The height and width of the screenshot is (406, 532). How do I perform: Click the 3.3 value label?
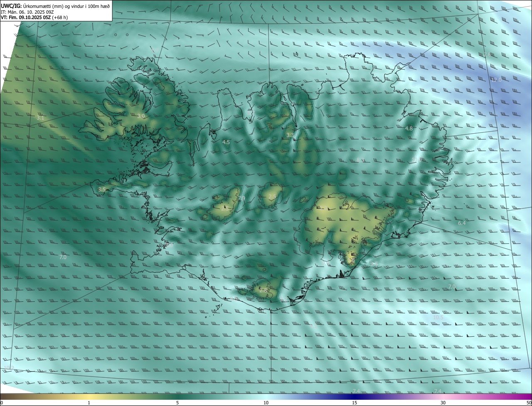290,135
